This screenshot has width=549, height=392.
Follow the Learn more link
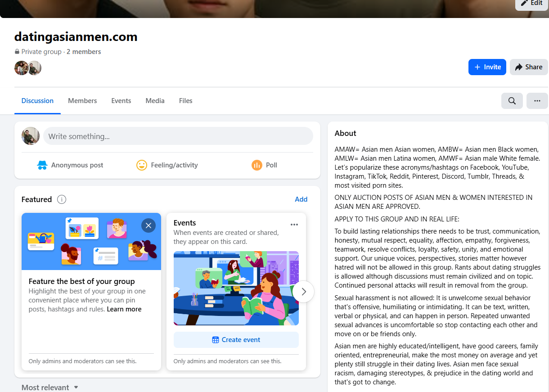point(124,309)
